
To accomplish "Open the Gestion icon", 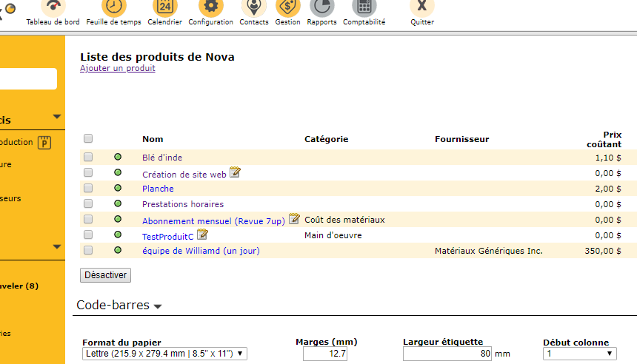I will tap(287, 7).
